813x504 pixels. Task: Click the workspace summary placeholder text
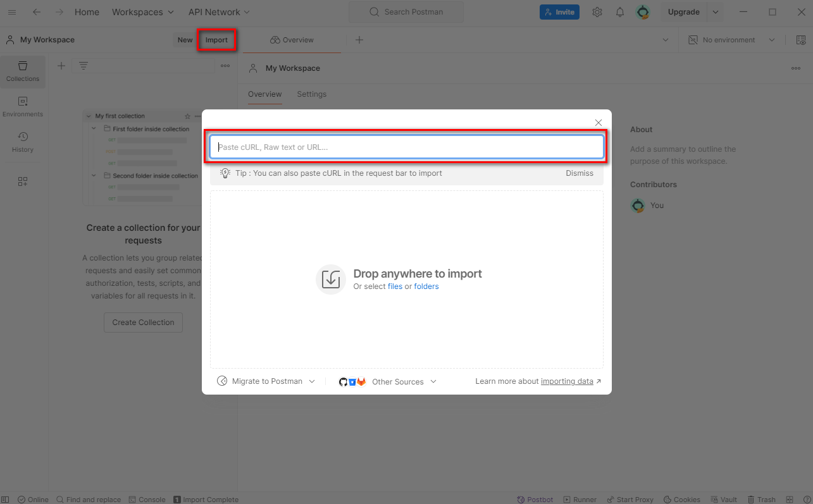click(x=683, y=155)
